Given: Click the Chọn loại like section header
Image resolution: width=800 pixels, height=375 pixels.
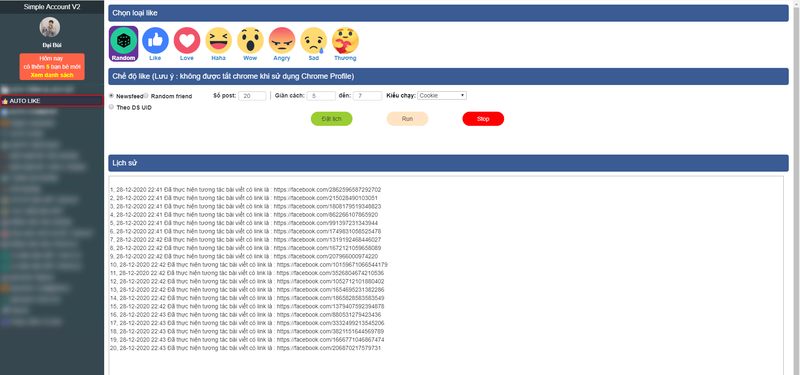Looking at the screenshot, I should pos(448,13).
